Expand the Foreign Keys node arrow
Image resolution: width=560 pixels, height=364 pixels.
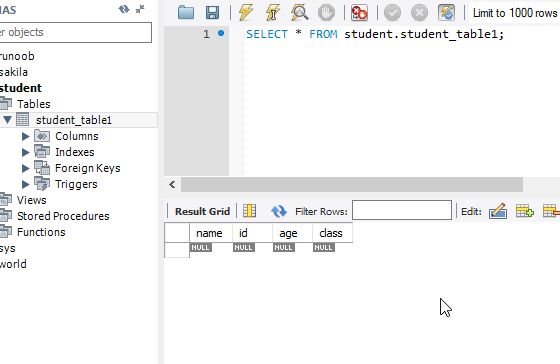pos(25,168)
